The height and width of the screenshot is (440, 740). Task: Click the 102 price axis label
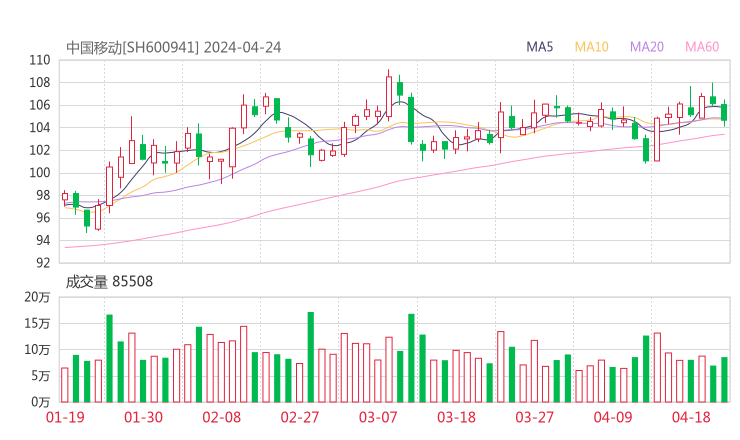click(x=40, y=150)
